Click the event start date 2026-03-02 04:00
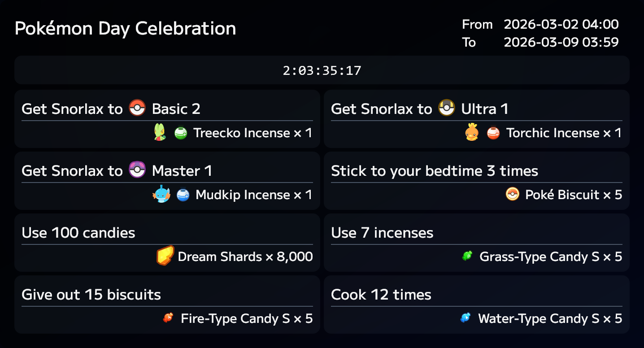Viewport: 644px width, 348px height. coord(561,24)
